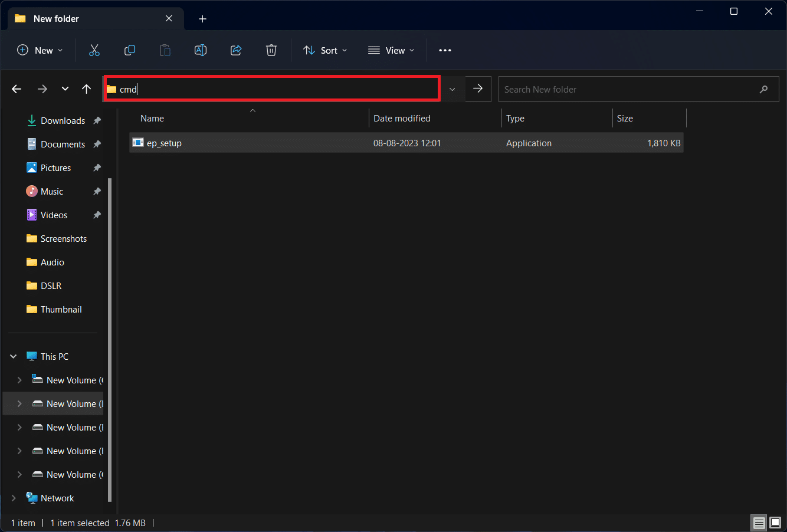Cut the selected file
The image size is (787, 532).
94,50
